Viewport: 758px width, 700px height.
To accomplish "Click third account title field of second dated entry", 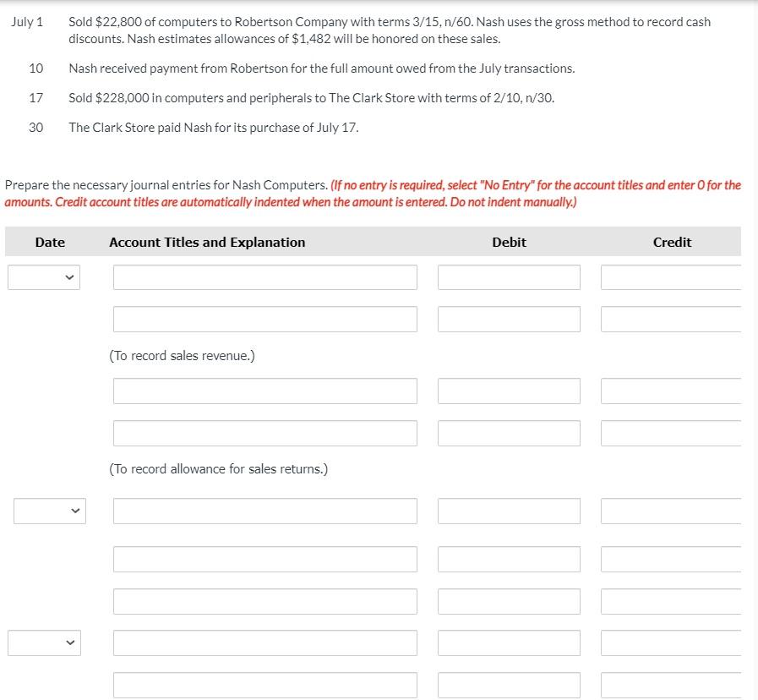I will click(x=264, y=601).
